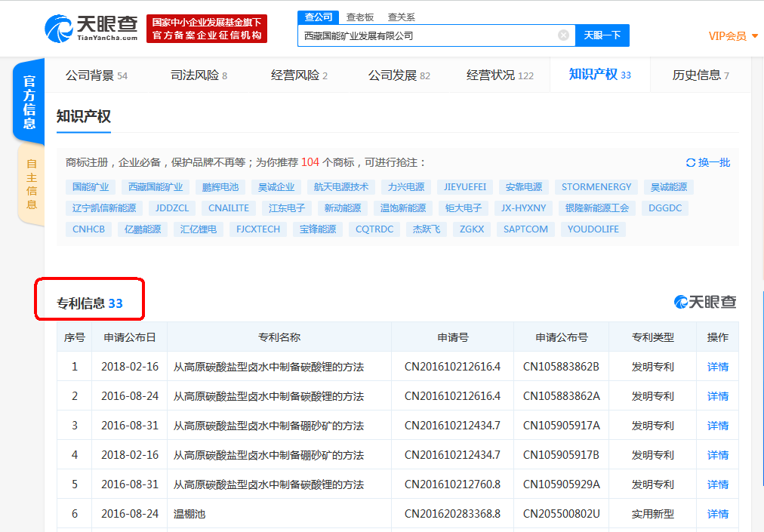Click the 钜大电子 trademark tag

pyautogui.click(x=464, y=208)
